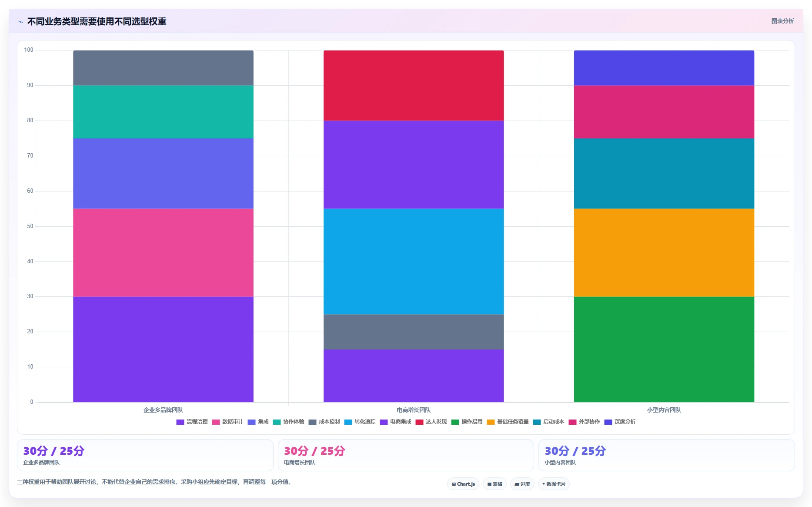Click the sky-blue segment in 电商增长团队 bar
This screenshot has height=507, width=812.
pos(414,261)
